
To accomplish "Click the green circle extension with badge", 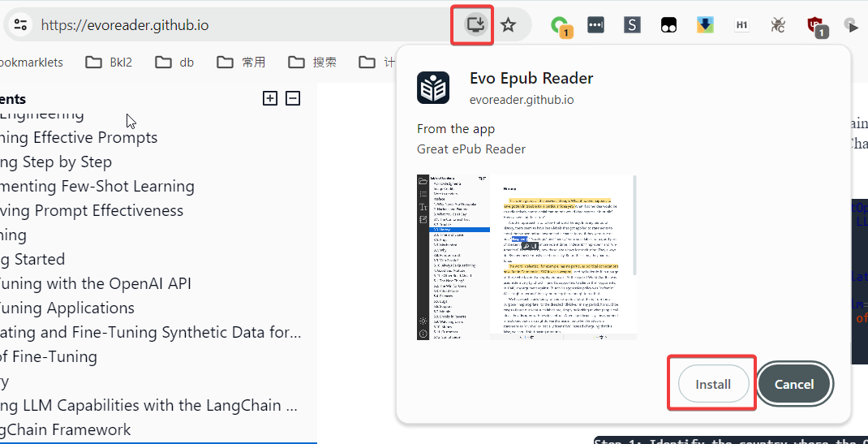I will (560, 26).
